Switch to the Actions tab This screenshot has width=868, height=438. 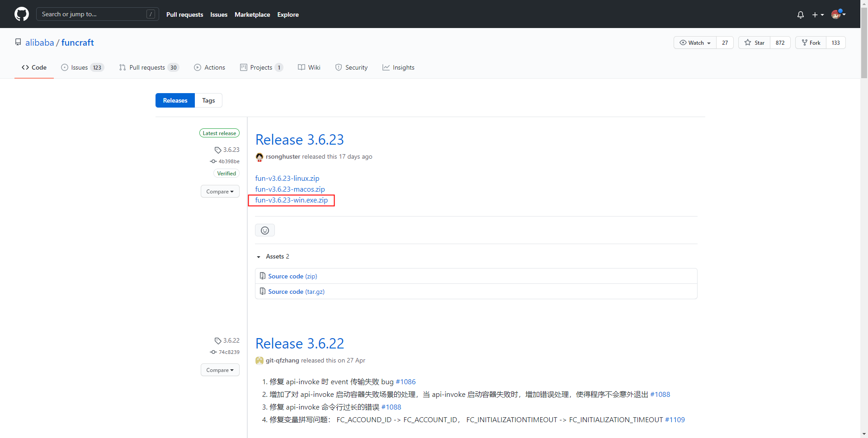pos(209,67)
